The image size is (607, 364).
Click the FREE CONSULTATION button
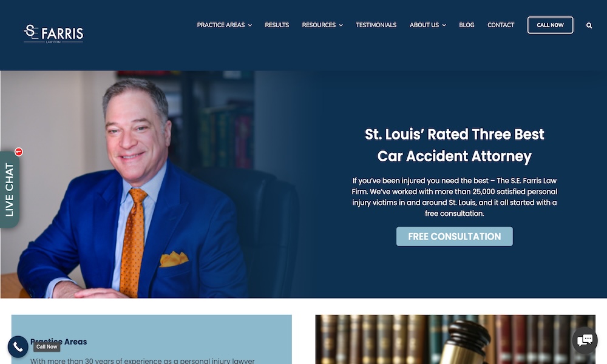click(x=455, y=237)
